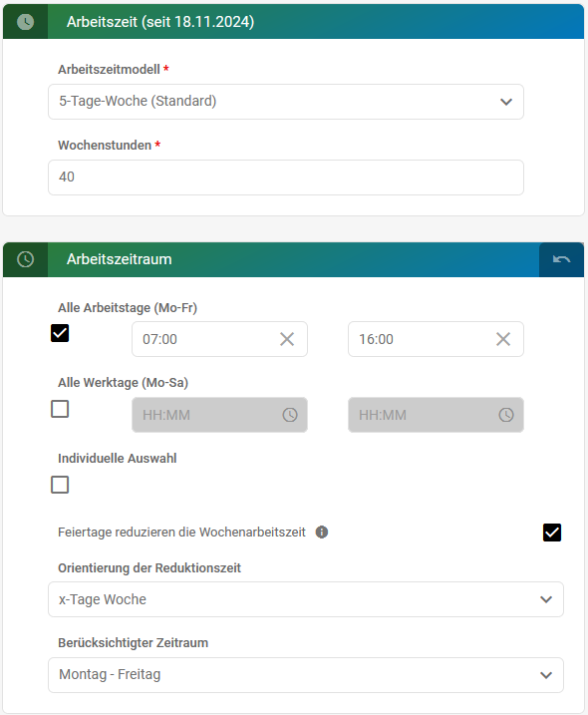
Task: Toggle Feiertage reduzieren die Wochenarbeitszeit checkbox
Action: tap(552, 533)
